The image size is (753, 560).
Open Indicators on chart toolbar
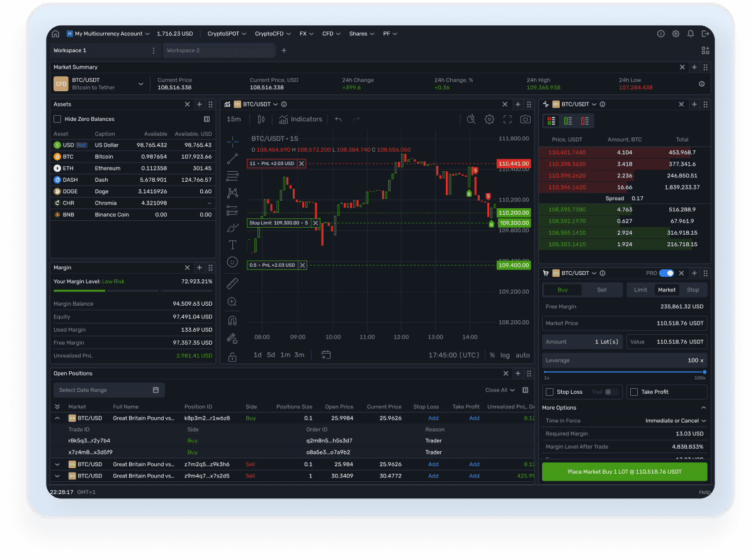301,119
